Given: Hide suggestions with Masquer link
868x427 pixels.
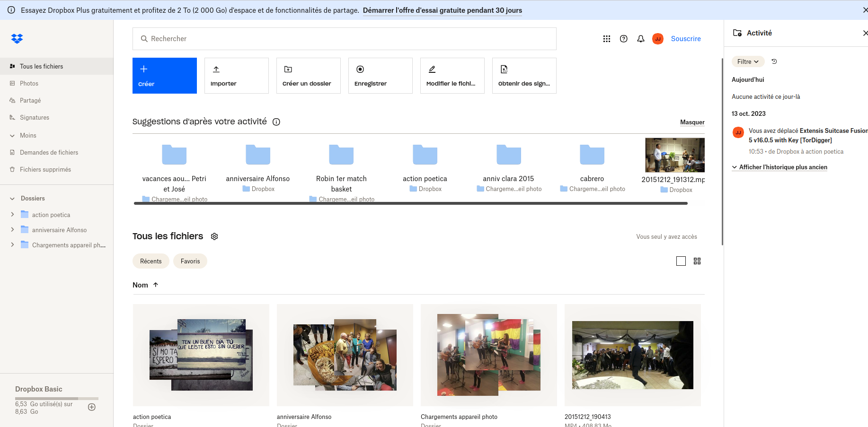Looking at the screenshot, I should (692, 122).
